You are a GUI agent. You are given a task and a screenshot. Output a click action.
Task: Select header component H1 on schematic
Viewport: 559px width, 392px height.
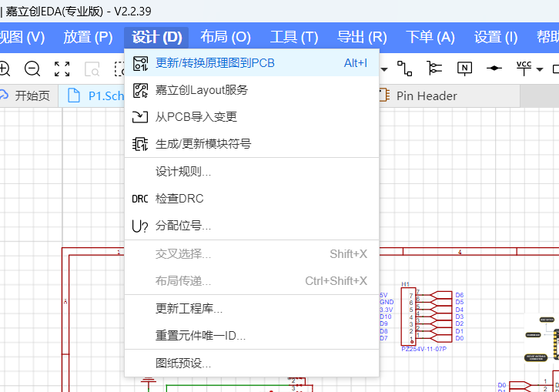(x=409, y=316)
